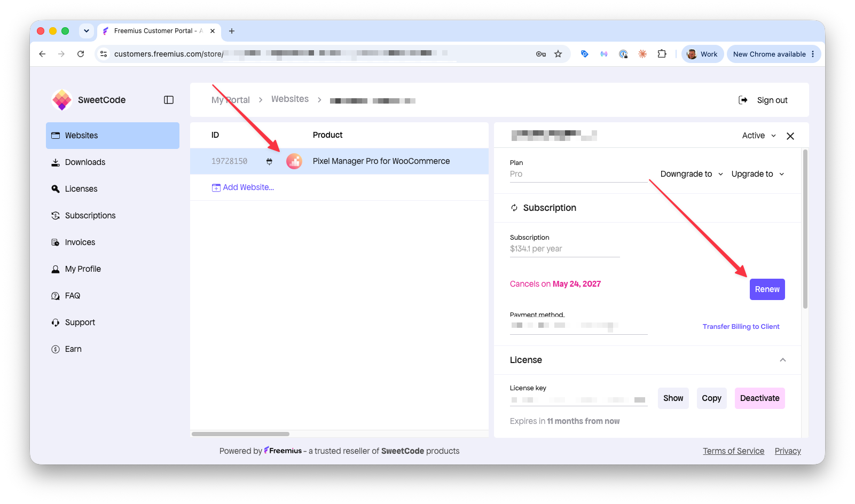Click the website ID 19728150

(229, 161)
